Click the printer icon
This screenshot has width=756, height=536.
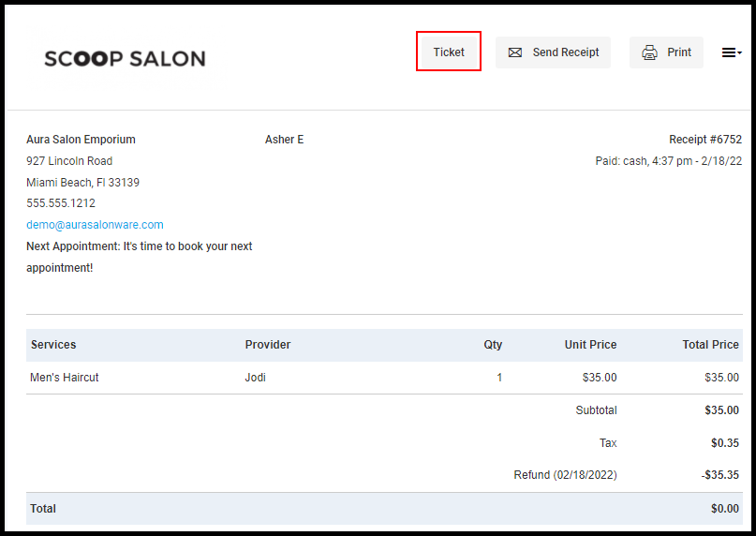click(649, 52)
